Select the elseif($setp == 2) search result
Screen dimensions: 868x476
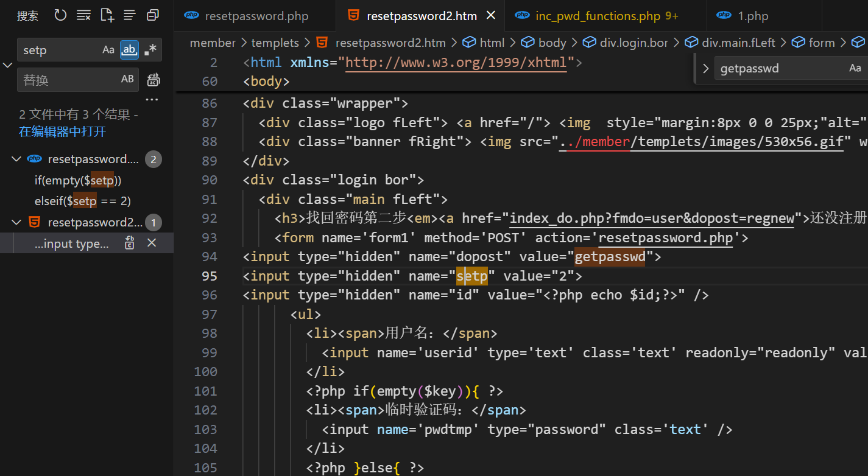83,201
